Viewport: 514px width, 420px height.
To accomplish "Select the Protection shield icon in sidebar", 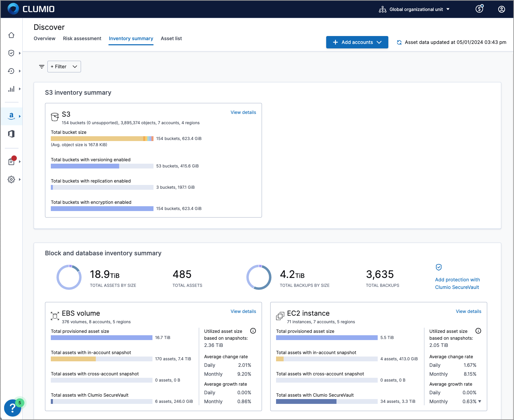I will 11,53.
